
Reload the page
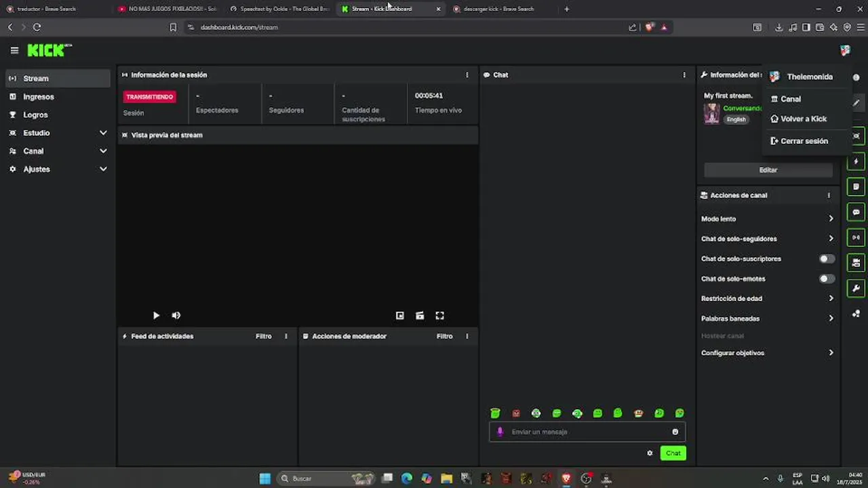(37, 27)
